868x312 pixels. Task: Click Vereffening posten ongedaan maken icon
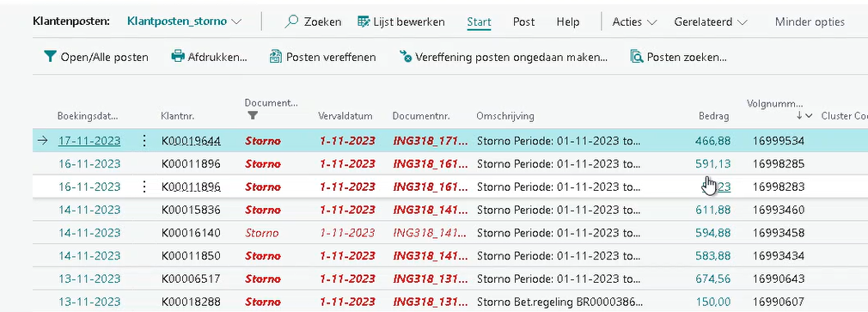pyautogui.click(x=406, y=57)
